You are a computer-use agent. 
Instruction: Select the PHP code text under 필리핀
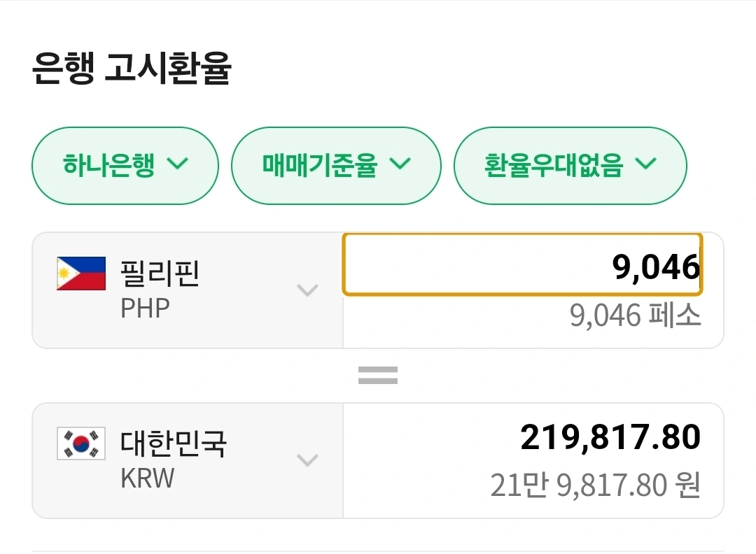[x=145, y=306]
